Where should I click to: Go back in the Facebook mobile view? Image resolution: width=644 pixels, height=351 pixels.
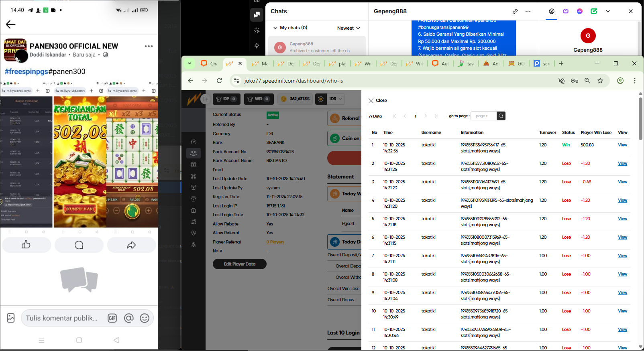point(11,24)
